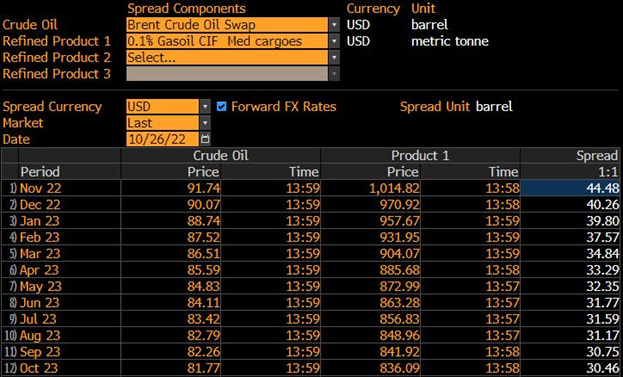Select the 0.1% Gasoil CIF Med cargoes field

pos(227,41)
